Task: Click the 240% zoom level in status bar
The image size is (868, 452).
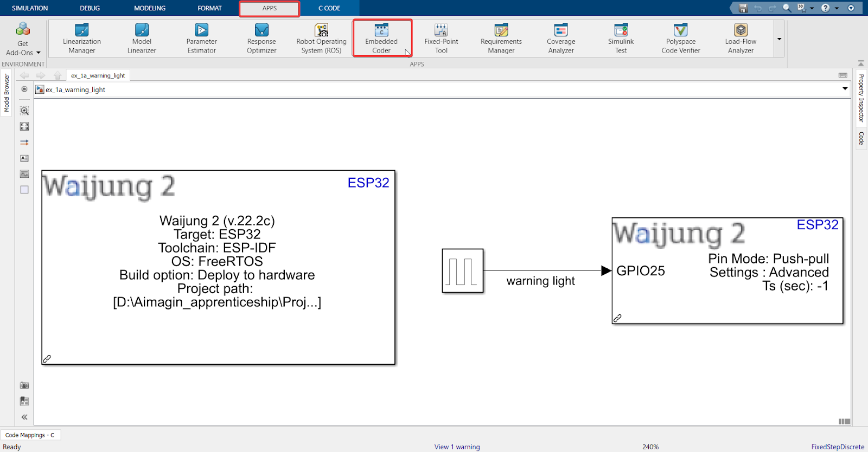Action: [x=650, y=447]
